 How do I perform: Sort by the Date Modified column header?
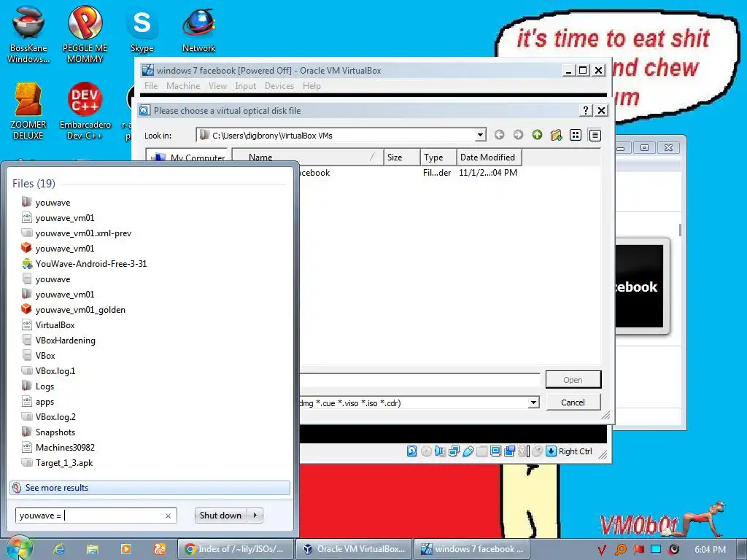pyautogui.click(x=488, y=157)
